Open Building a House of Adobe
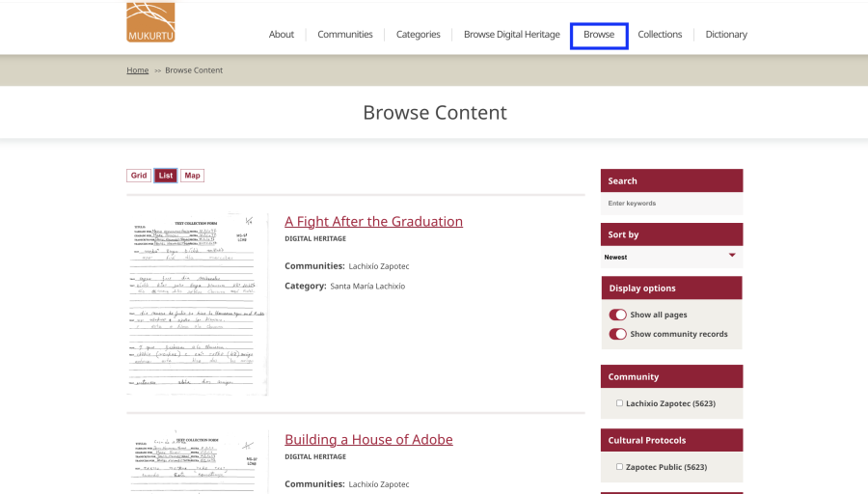 (x=368, y=440)
